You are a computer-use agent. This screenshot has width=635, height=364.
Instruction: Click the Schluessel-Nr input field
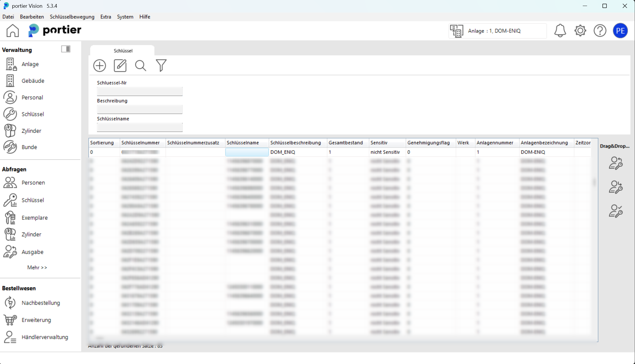tap(140, 91)
